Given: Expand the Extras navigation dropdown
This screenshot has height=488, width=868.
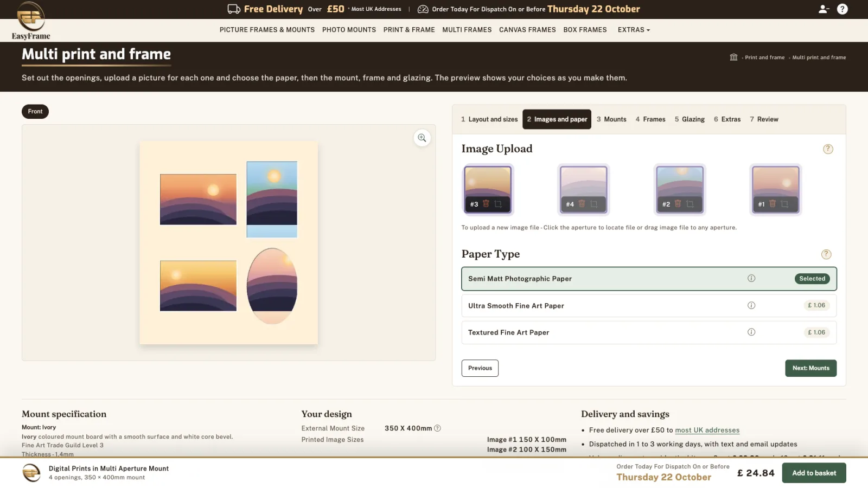Looking at the screenshot, I should [x=634, y=30].
